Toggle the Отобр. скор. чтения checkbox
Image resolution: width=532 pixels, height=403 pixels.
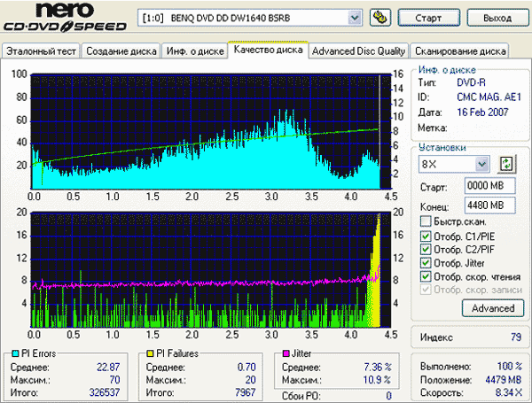pyautogui.click(x=426, y=276)
